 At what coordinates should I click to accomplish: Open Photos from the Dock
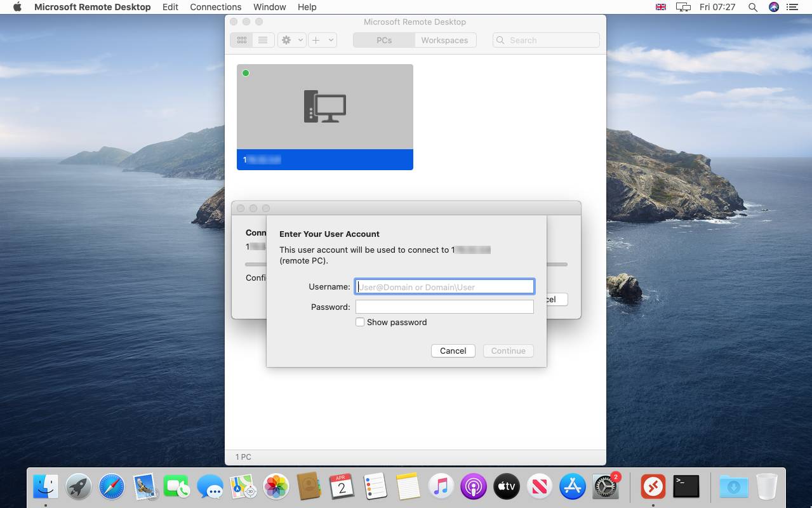coord(276,487)
